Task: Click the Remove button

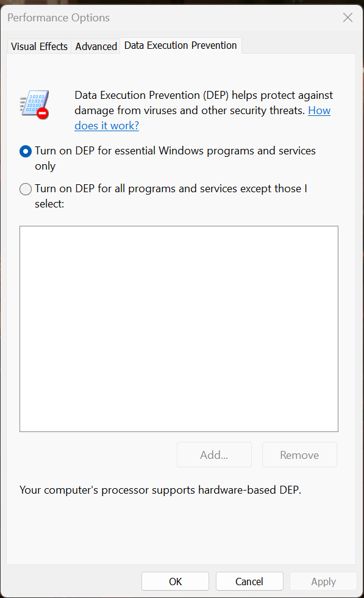Action: click(x=299, y=455)
